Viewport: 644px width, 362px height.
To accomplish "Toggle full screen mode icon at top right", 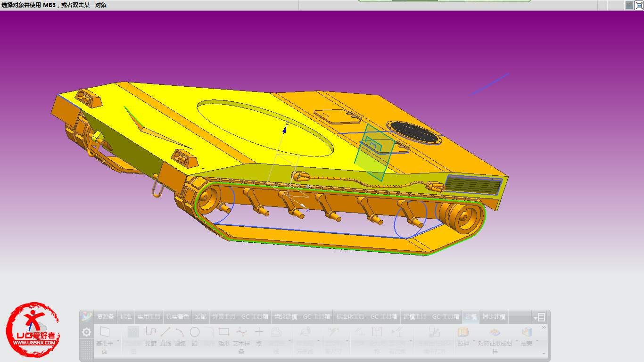I will pyautogui.click(x=639, y=5).
